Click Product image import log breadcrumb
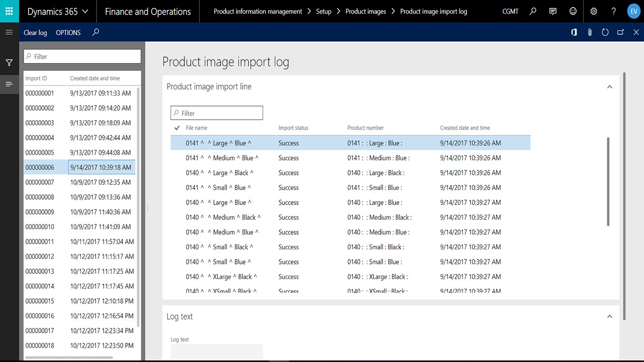 [434, 11]
